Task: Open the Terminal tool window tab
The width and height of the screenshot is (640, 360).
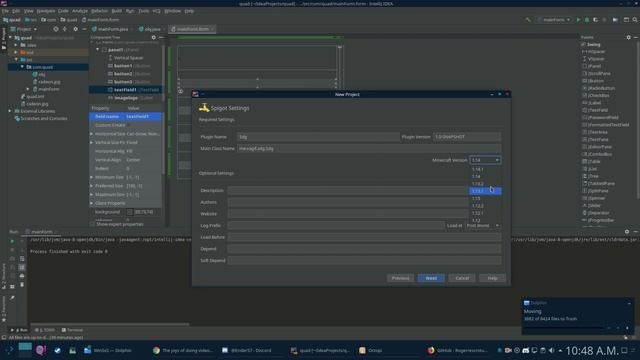Action: click(72, 330)
